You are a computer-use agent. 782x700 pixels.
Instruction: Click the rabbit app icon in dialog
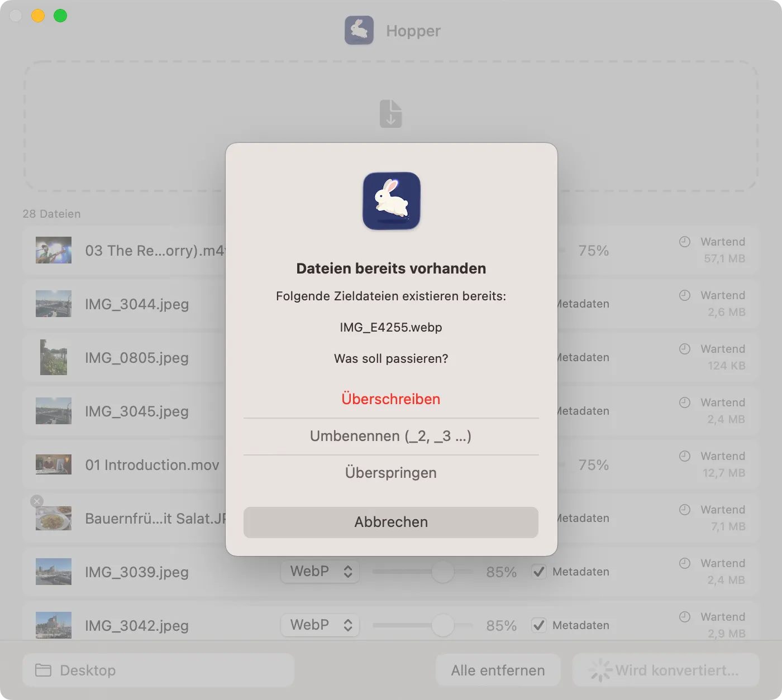tap(391, 201)
